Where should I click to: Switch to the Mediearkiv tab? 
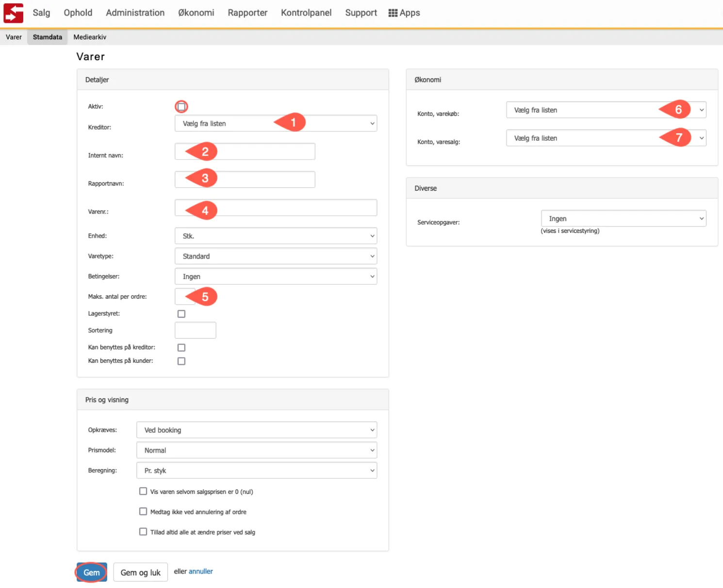[x=90, y=37]
